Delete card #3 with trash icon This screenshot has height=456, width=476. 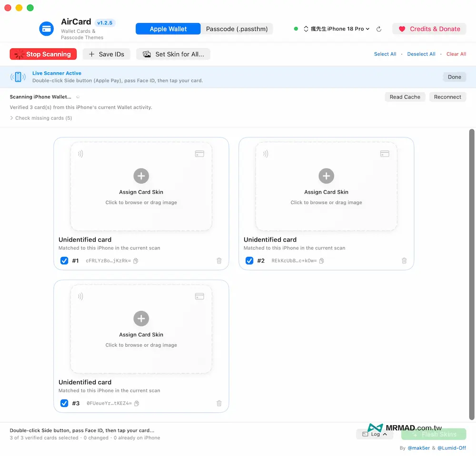point(219,403)
